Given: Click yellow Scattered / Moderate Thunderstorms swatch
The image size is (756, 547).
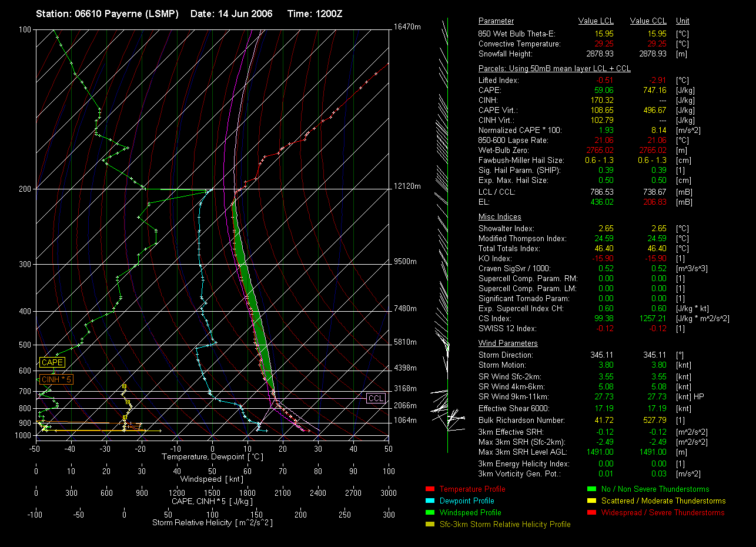Looking at the screenshot, I should pyautogui.click(x=591, y=501).
